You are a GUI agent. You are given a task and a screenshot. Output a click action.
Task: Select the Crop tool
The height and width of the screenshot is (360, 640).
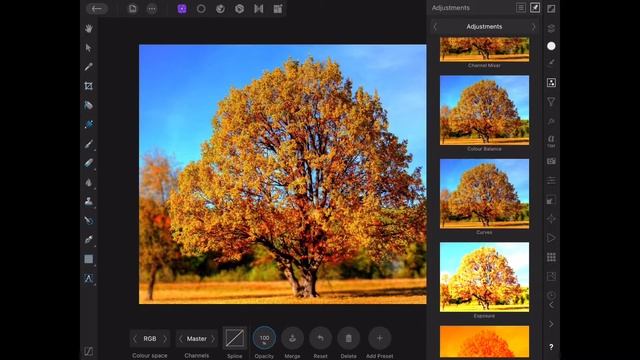(x=89, y=86)
